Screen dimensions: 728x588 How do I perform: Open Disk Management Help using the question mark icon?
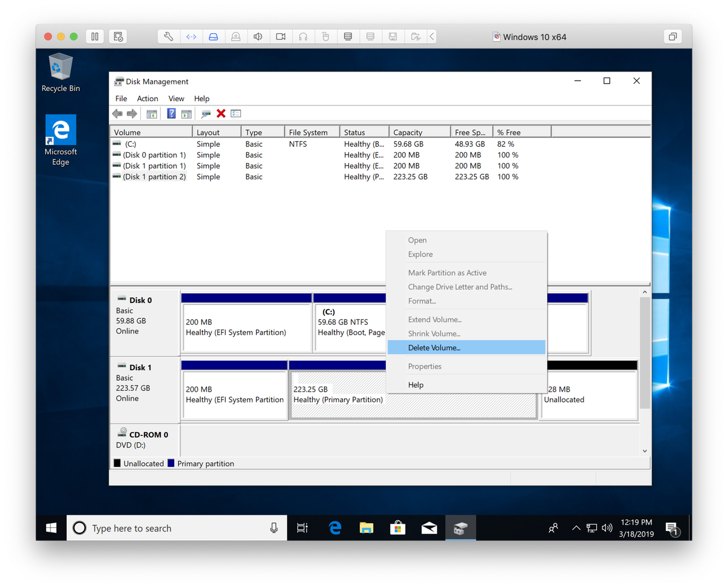click(x=172, y=113)
